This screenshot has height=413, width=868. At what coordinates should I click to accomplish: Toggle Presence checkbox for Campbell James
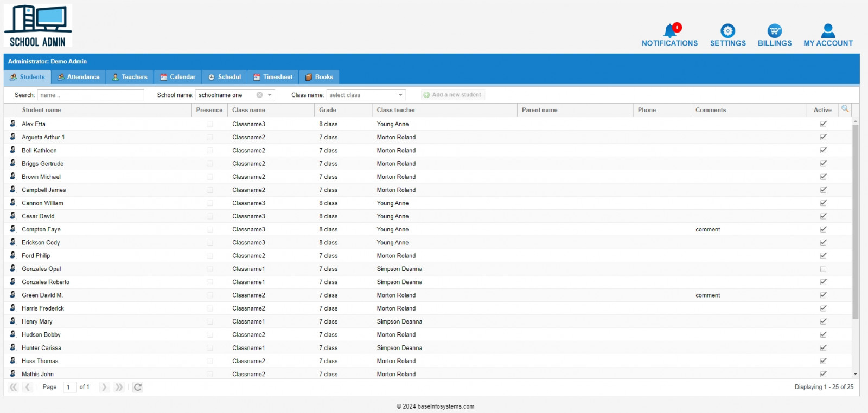[x=209, y=190]
